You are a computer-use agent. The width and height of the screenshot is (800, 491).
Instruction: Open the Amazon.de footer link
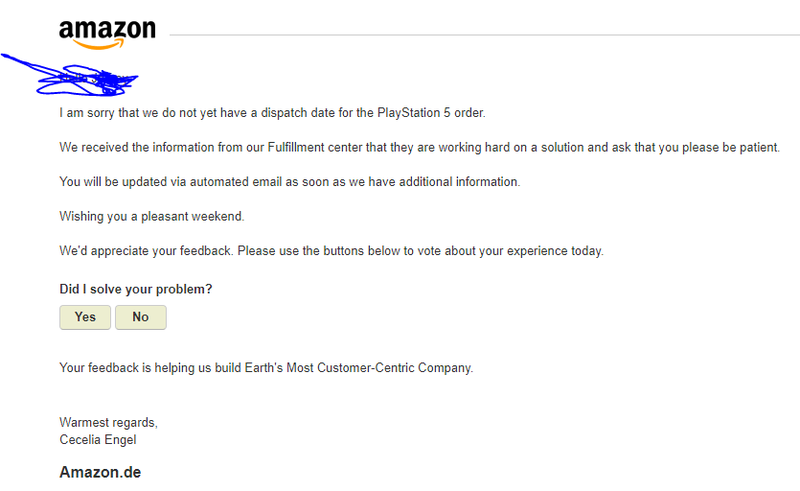(x=100, y=472)
